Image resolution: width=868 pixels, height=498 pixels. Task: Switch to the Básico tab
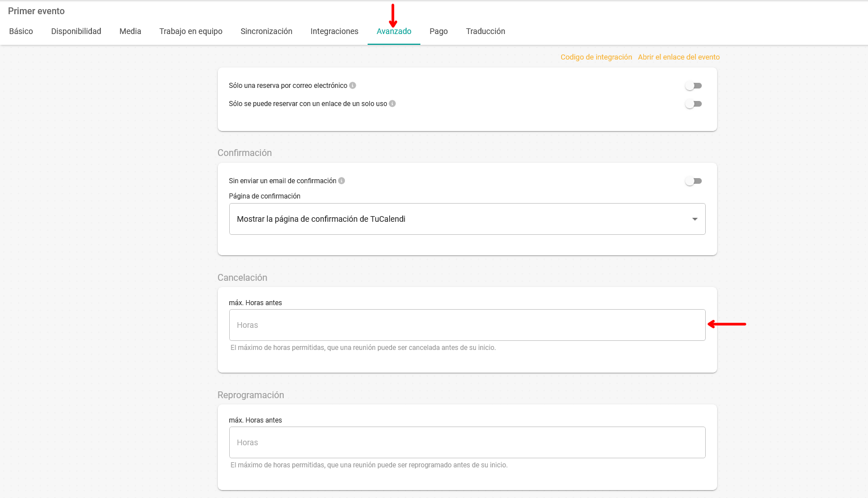(x=21, y=31)
